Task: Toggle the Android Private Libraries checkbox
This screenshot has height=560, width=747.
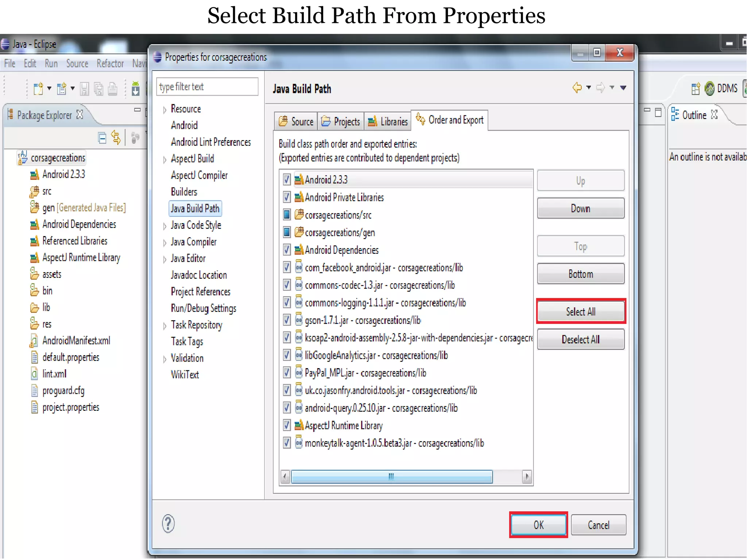Action: [x=287, y=197]
